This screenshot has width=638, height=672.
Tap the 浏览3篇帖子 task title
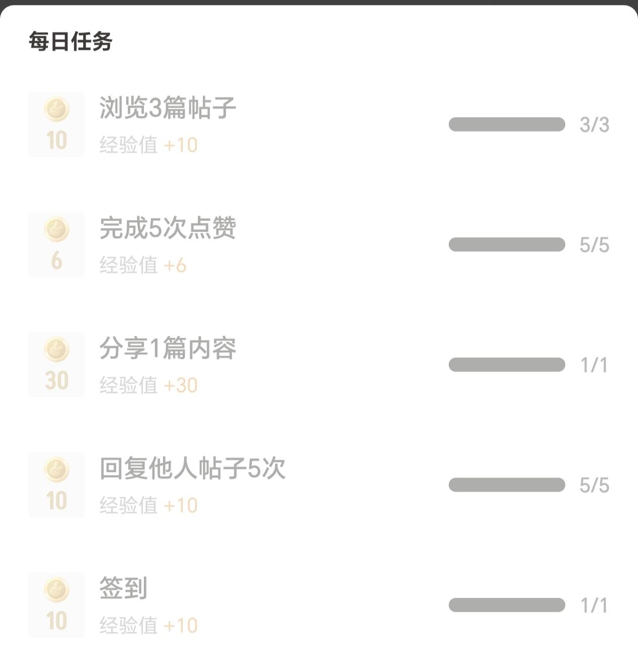pyautogui.click(x=168, y=108)
